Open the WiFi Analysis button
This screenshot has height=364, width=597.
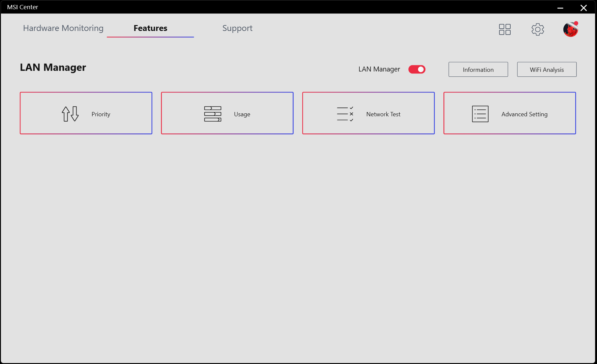547,70
